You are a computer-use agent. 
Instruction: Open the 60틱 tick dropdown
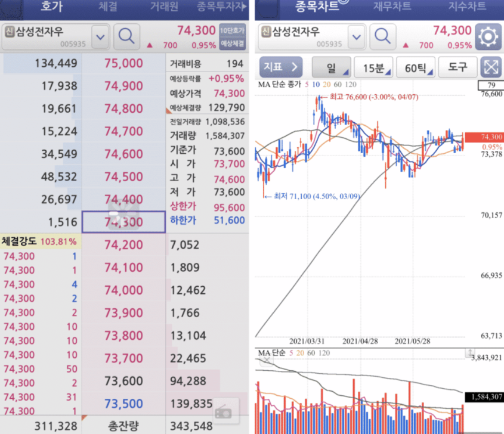[415, 67]
